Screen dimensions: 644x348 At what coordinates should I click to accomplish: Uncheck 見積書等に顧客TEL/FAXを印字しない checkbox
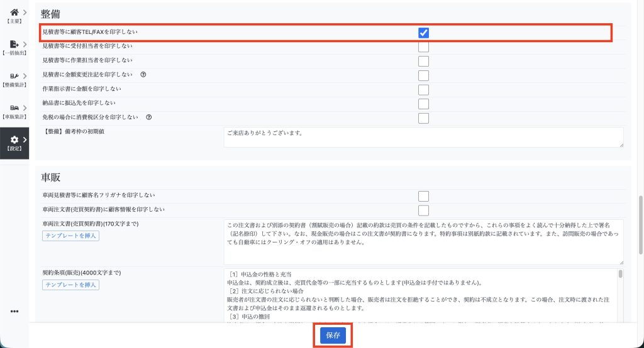[423, 33]
